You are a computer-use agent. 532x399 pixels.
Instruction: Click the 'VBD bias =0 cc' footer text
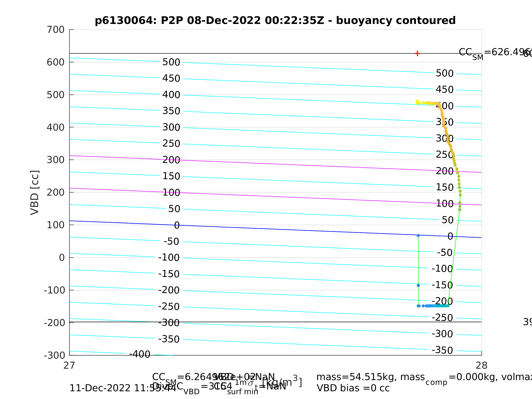(353, 388)
